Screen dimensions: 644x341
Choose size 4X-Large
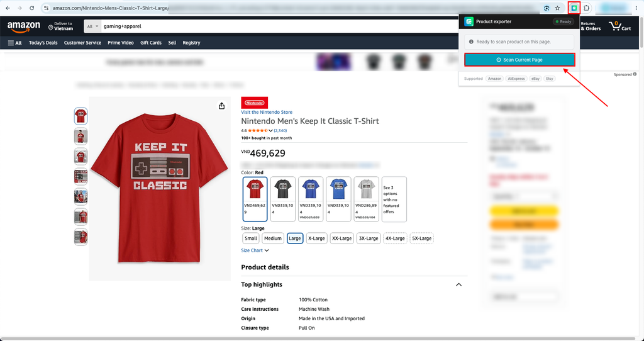(x=395, y=238)
